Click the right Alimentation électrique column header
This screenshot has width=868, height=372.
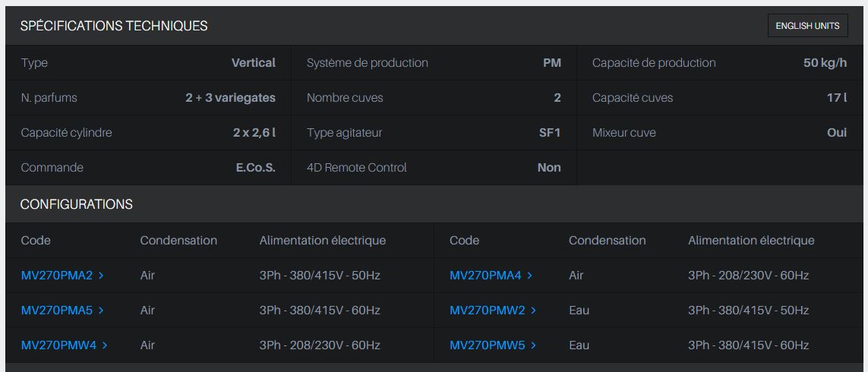[751, 241]
